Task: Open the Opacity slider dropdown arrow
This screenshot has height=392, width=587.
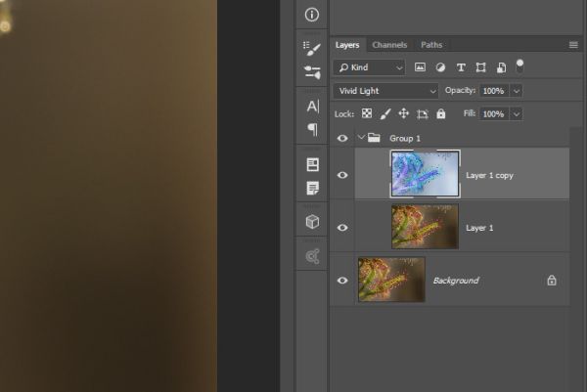Action: 517,91
